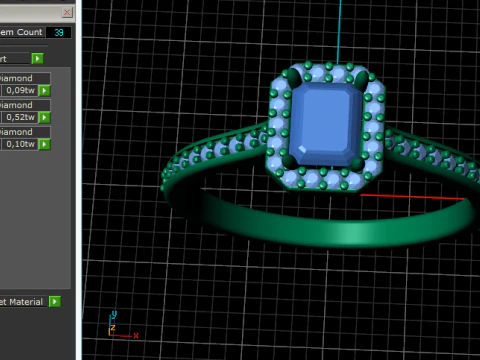Click the first Diamond label

pyautogui.click(x=25, y=78)
